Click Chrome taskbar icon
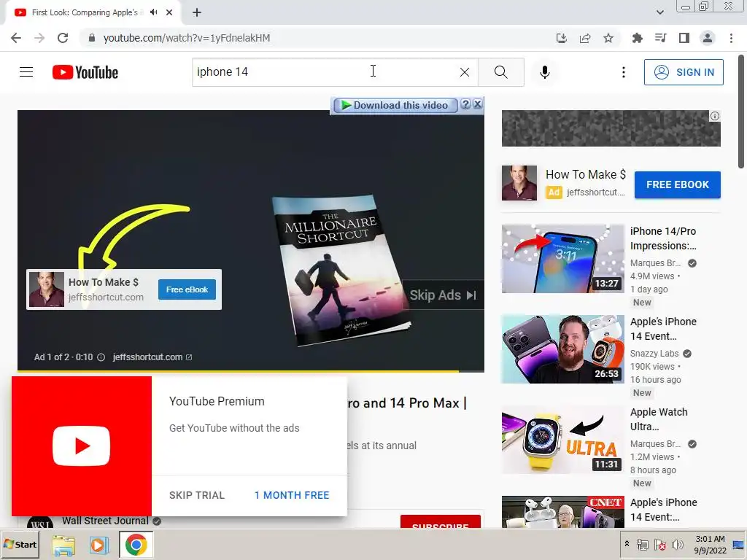The width and height of the screenshot is (747, 560). (x=136, y=545)
